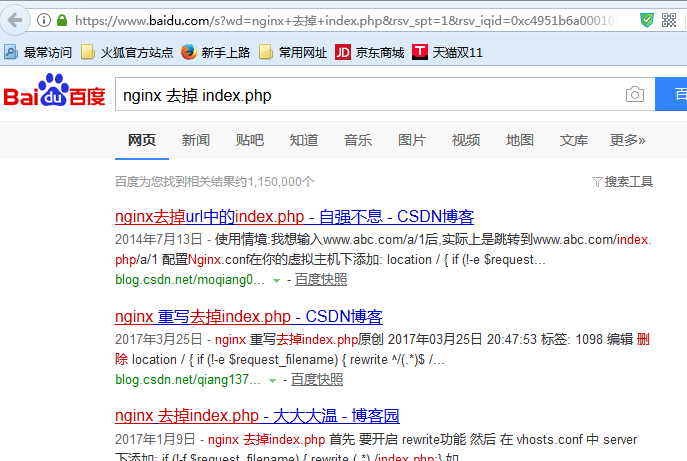Image resolution: width=687 pixels, height=461 pixels.
Task: Switch to the 新闻 tab
Action: (x=196, y=140)
